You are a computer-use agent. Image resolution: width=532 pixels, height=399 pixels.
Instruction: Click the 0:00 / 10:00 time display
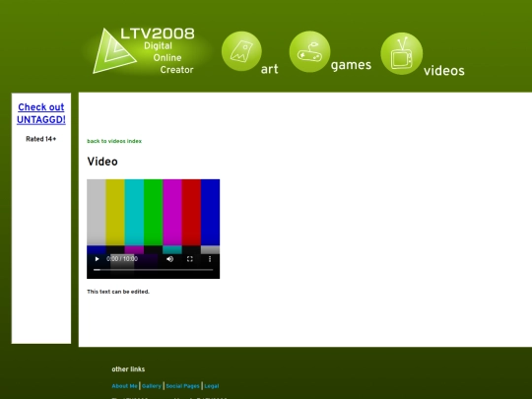[x=122, y=259]
